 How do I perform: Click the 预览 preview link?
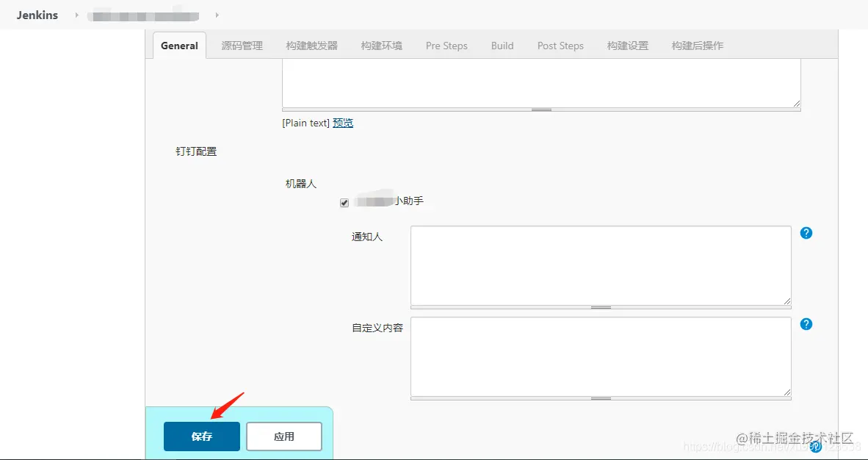pyautogui.click(x=343, y=123)
